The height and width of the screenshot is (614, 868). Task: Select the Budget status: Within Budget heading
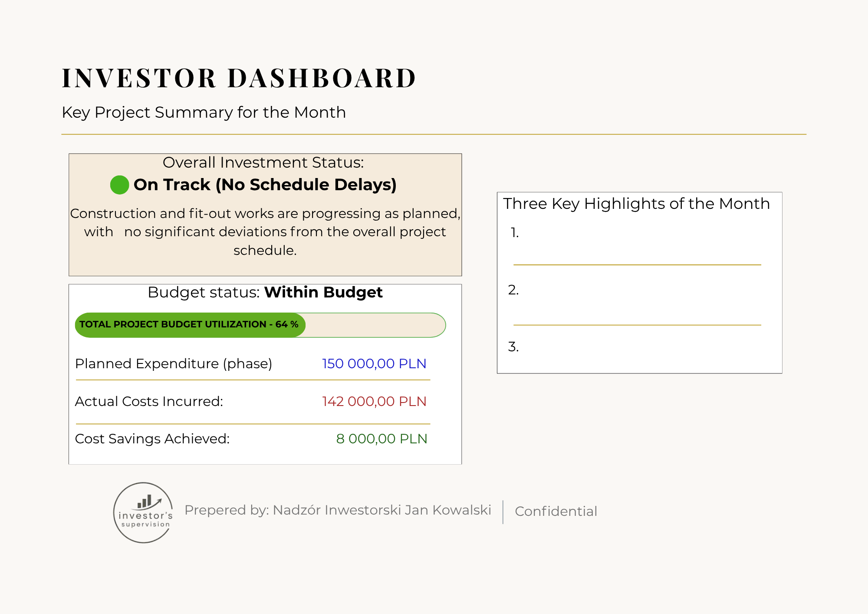(x=265, y=292)
